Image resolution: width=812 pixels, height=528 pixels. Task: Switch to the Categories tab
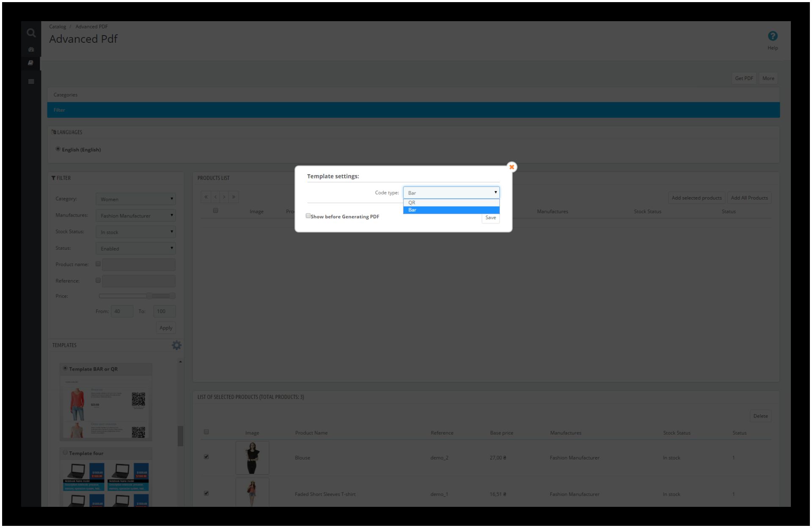(66, 95)
